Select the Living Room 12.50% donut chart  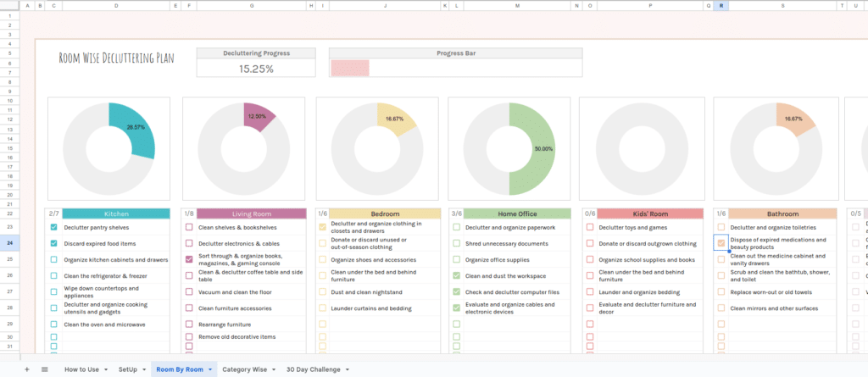[243, 148]
